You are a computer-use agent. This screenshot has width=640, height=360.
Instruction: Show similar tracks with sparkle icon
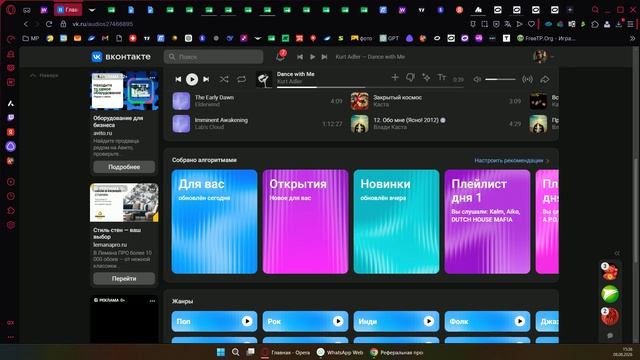(426, 77)
